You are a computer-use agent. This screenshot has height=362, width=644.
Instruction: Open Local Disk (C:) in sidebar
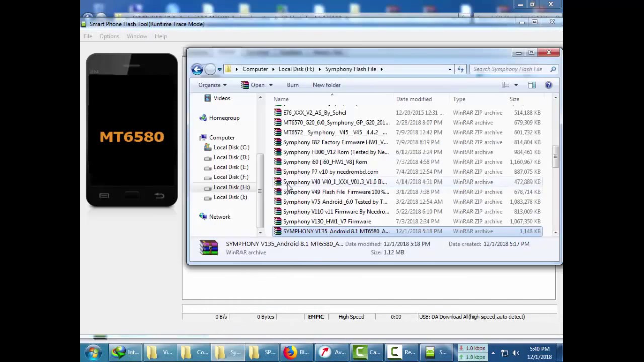click(231, 148)
